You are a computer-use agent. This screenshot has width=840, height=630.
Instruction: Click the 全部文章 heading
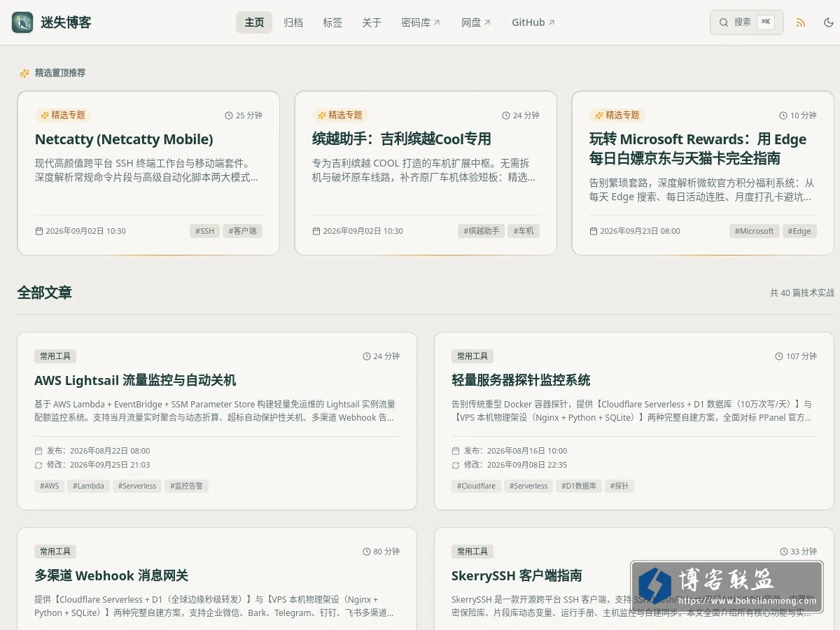pos(45,293)
